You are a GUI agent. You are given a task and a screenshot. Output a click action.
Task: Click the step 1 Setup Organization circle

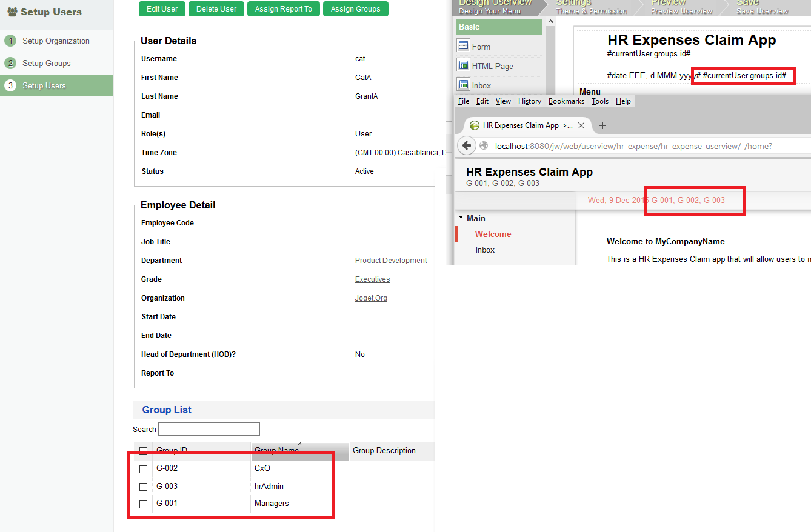(x=10, y=41)
